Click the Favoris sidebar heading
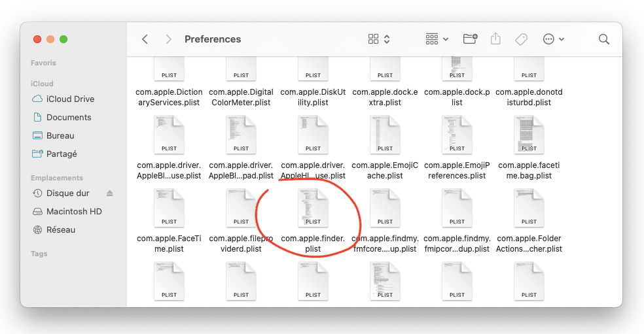The height and width of the screenshot is (334, 644). coord(43,63)
